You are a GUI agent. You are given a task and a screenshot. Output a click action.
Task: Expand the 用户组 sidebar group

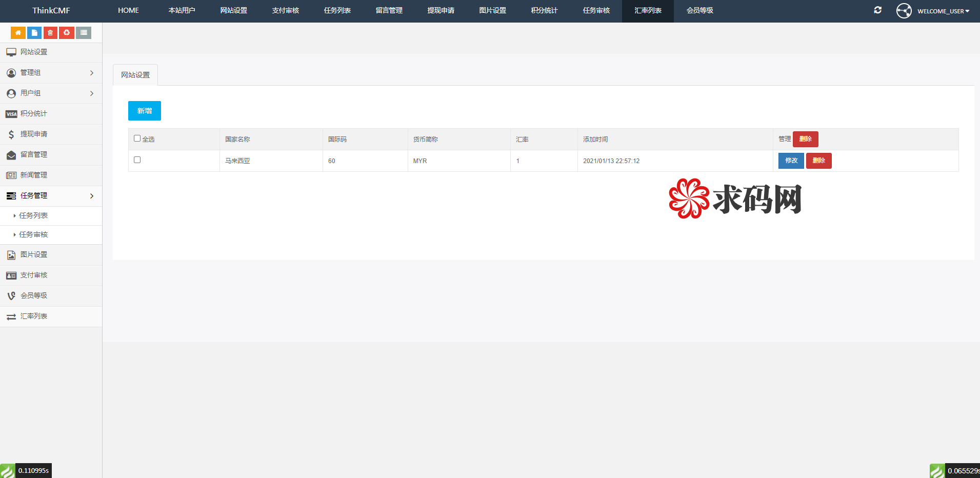[51, 93]
